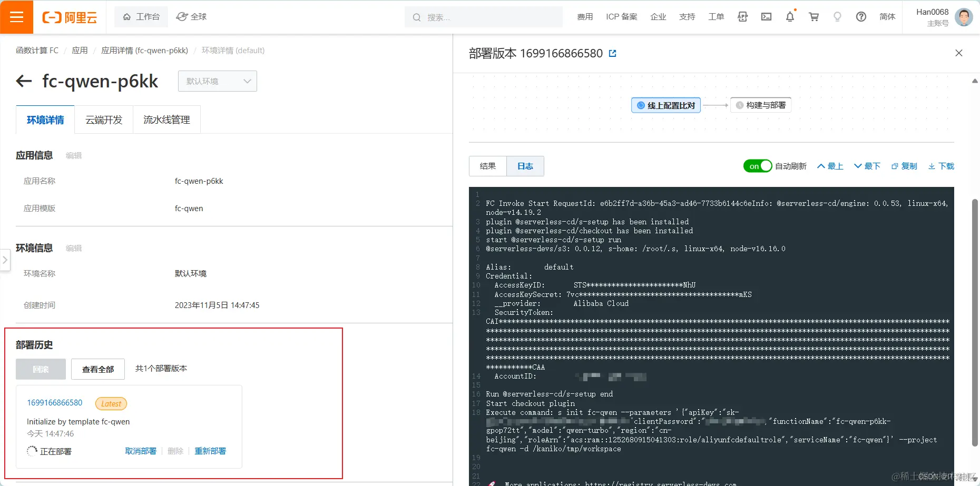The height and width of the screenshot is (486, 980).
Task: Click 重新部署 to redeploy the version
Action: click(210, 451)
